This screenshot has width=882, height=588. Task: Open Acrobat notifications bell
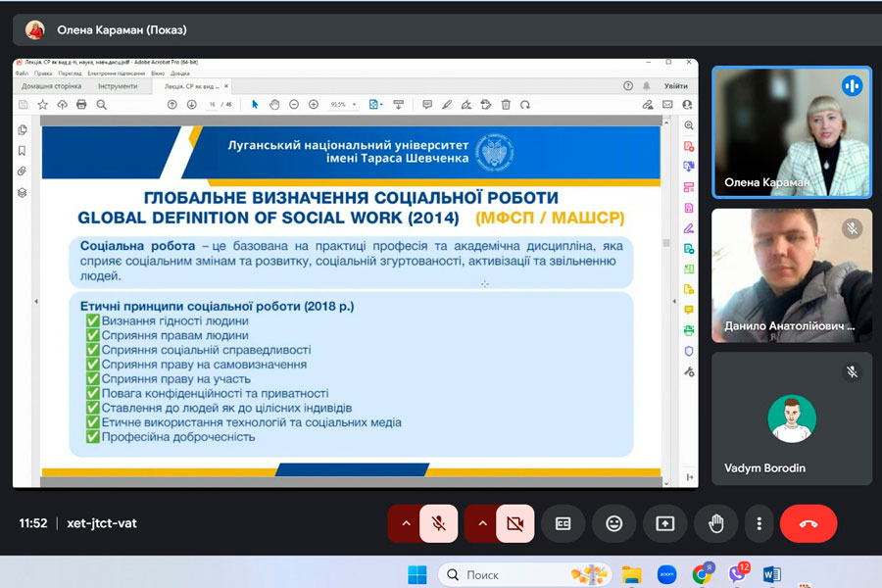[x=647, y=85]
